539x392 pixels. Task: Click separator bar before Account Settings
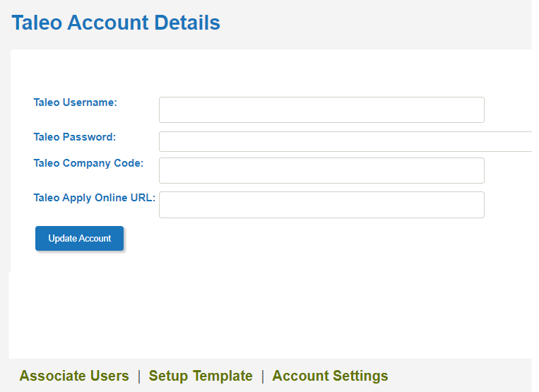pos(263,376)
